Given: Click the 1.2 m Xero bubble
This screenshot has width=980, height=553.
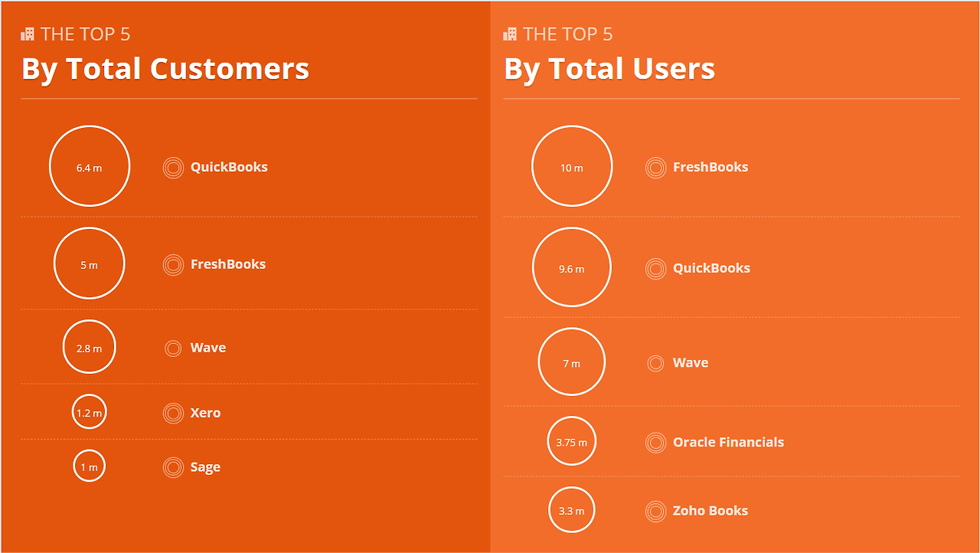Looking at the screenshot, I should pyautogui.click(x=90, y=412).
